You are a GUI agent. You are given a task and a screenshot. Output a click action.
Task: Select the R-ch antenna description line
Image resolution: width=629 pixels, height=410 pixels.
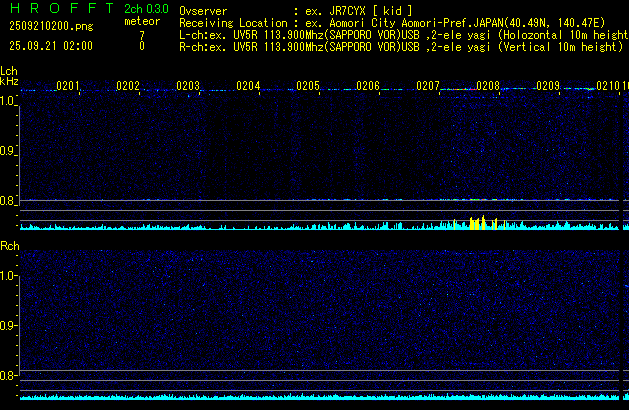tap(400, 46)
